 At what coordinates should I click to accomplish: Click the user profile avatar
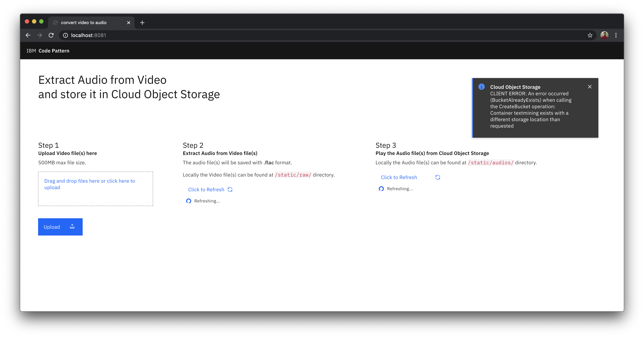pyautogui.click(x=604, y=35)
